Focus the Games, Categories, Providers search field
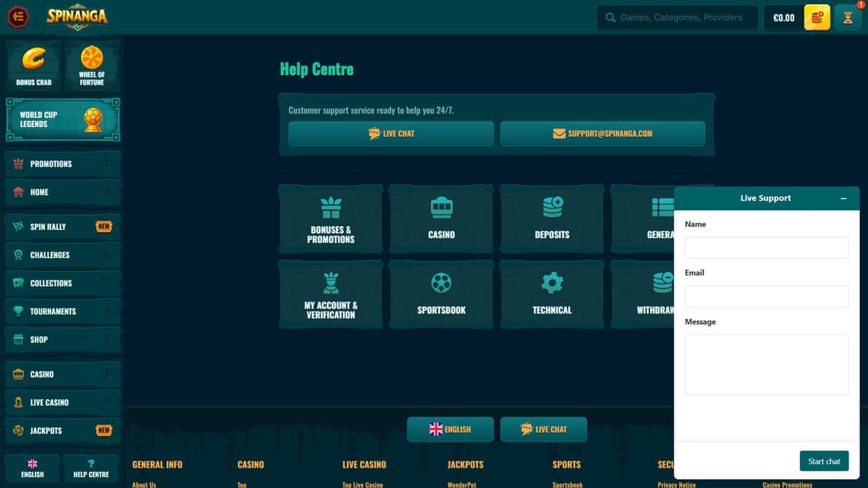The image size is (868, 488). coord(678,17)
